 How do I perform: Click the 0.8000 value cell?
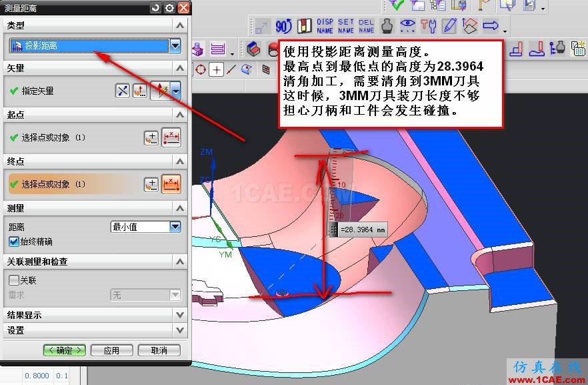(37, 376)
